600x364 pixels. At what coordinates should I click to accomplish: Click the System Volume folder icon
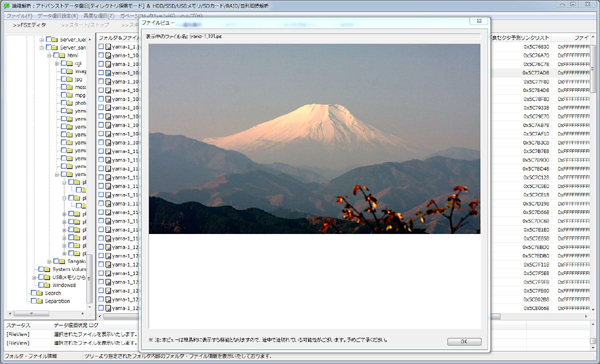[47, 269]
